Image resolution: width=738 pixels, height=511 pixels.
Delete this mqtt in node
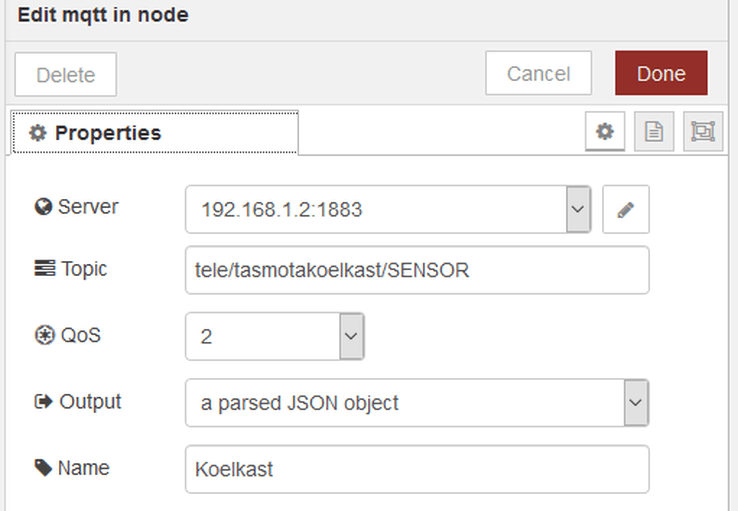[65, 74]
